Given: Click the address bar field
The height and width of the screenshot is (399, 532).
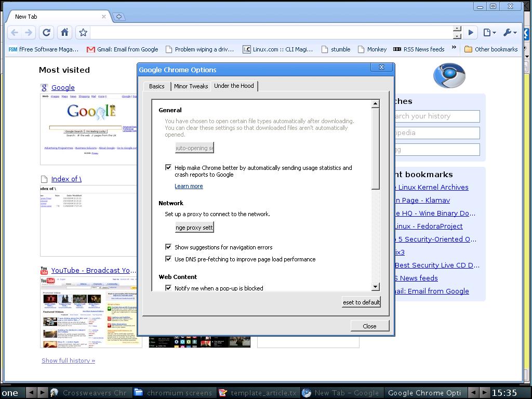Looking at the screenshot, I should 271,33.
